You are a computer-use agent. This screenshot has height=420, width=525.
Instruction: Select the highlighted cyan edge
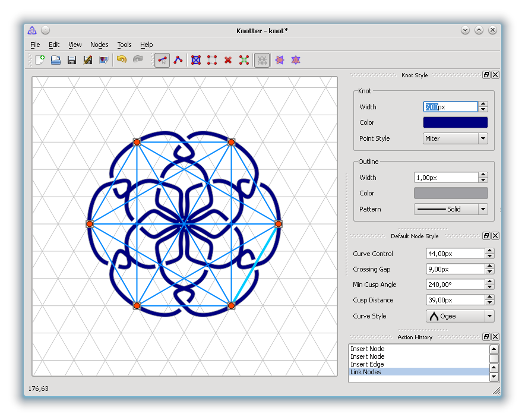click(255, 264)
